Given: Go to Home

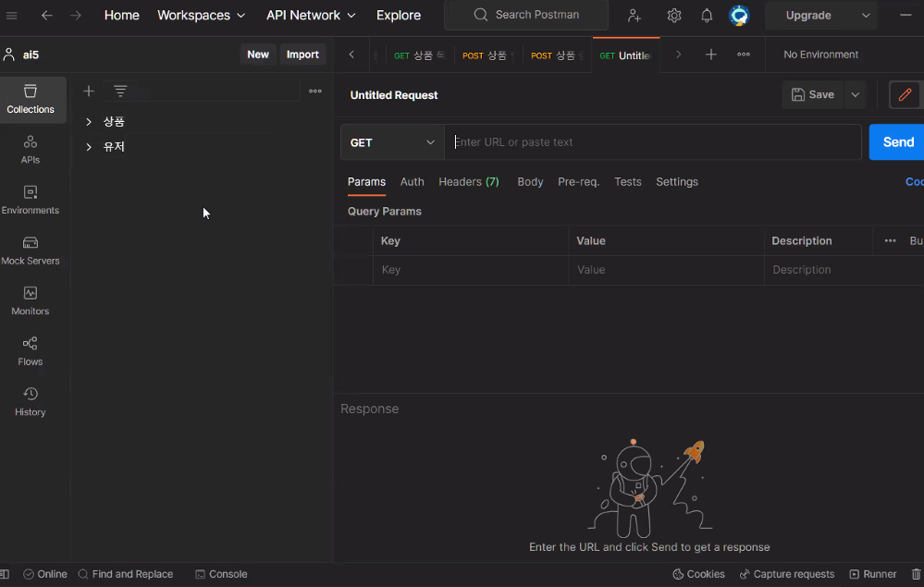Looking at the screenshot, I should point(121,16).
